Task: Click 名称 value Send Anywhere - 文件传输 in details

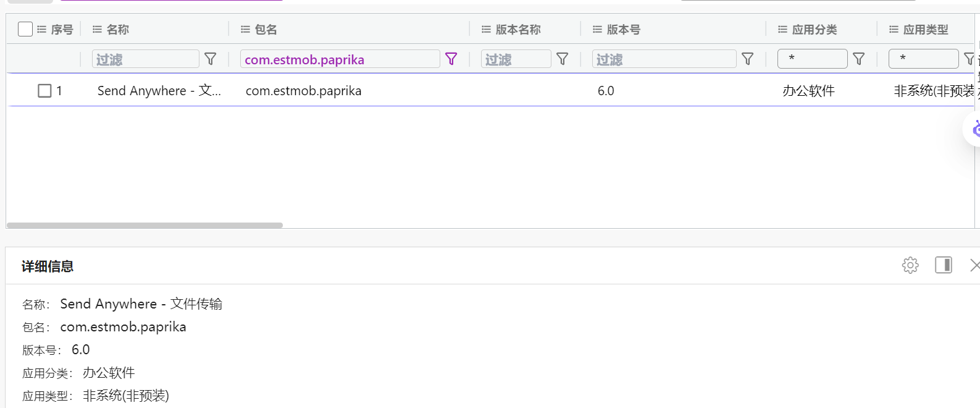Action: click(x=141, y=304)
